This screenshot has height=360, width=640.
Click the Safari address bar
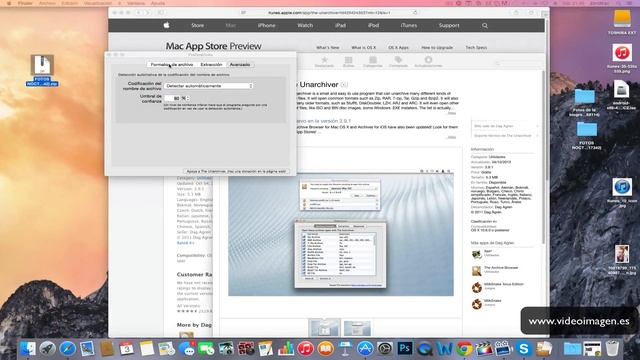[x=329, y=13]
